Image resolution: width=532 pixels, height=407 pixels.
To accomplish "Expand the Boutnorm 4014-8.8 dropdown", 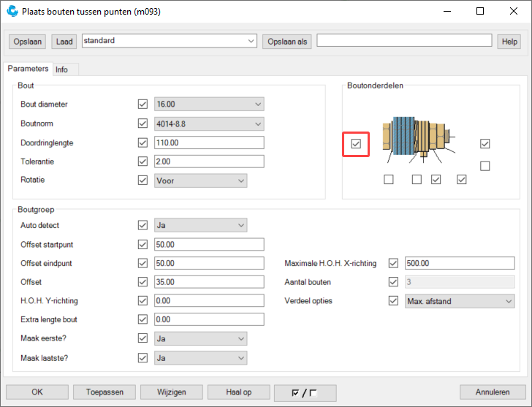I will tap(209, 123).
